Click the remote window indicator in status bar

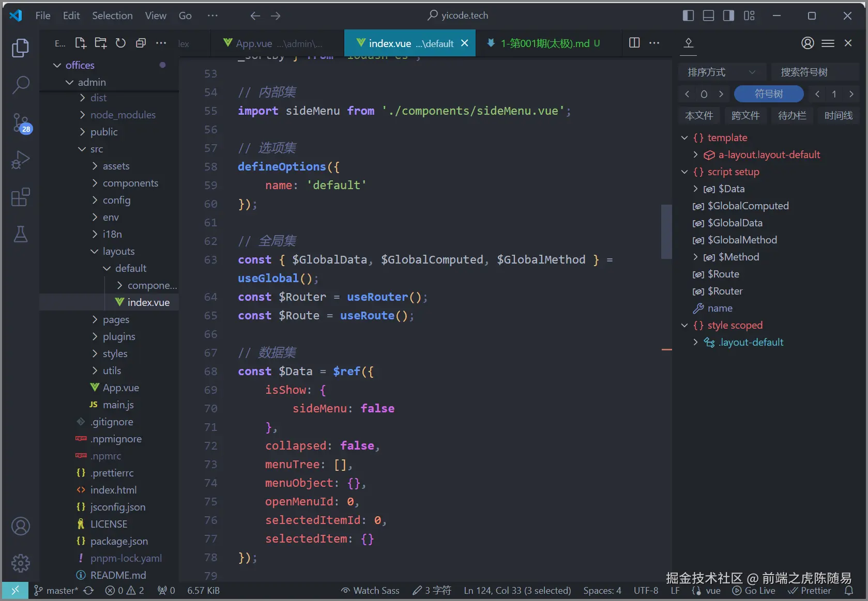(x=15, y=590)
